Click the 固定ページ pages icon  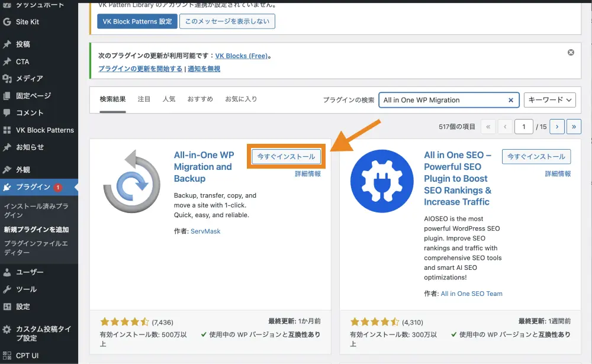click(7, 96)
